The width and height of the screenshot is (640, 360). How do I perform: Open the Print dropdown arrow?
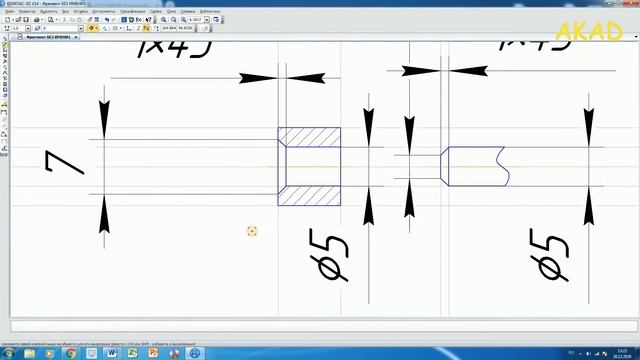tap(42, 20)
